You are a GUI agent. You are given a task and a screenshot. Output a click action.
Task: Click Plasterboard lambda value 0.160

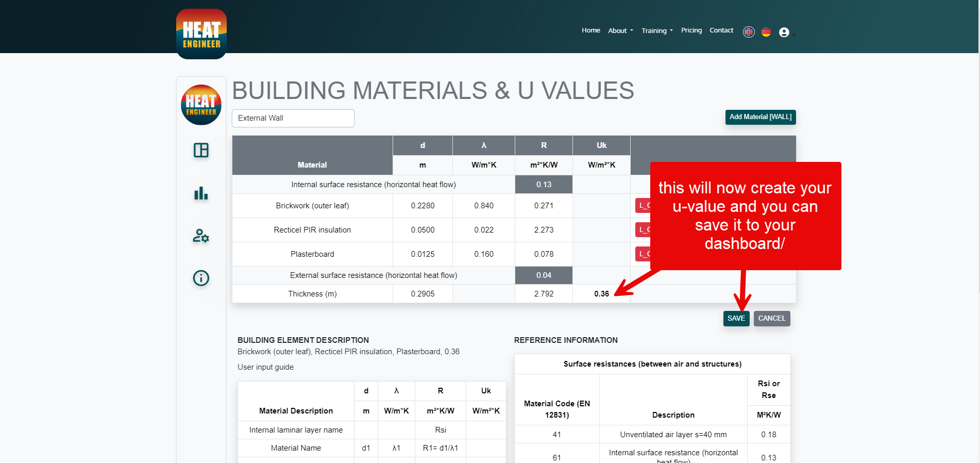tap(484, 254)
